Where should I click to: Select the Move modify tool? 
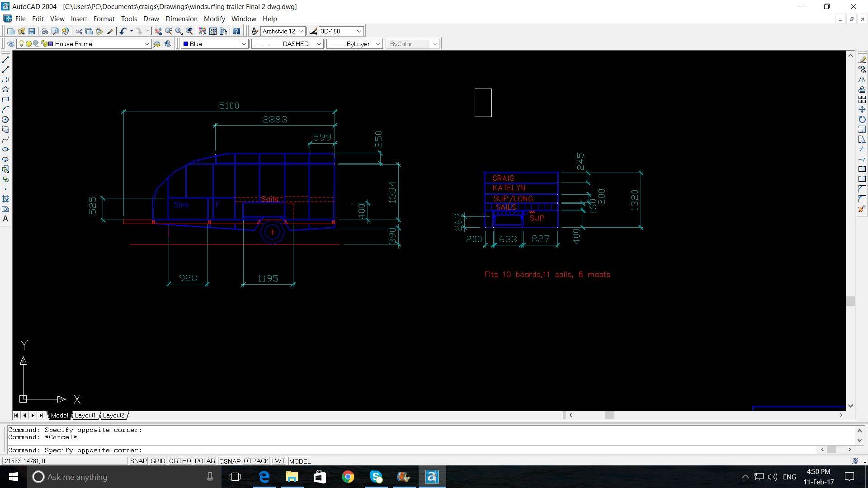coord(862,110)
